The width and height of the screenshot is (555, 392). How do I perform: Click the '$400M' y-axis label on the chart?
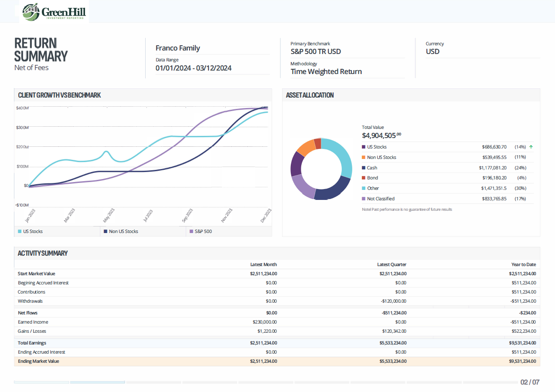(22, 108)
